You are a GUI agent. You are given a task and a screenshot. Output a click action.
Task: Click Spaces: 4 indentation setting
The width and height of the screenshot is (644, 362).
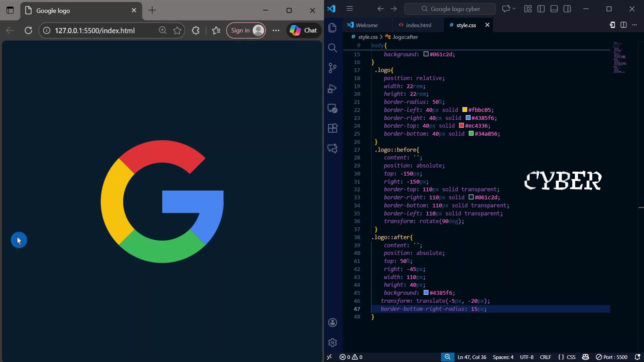503,357
